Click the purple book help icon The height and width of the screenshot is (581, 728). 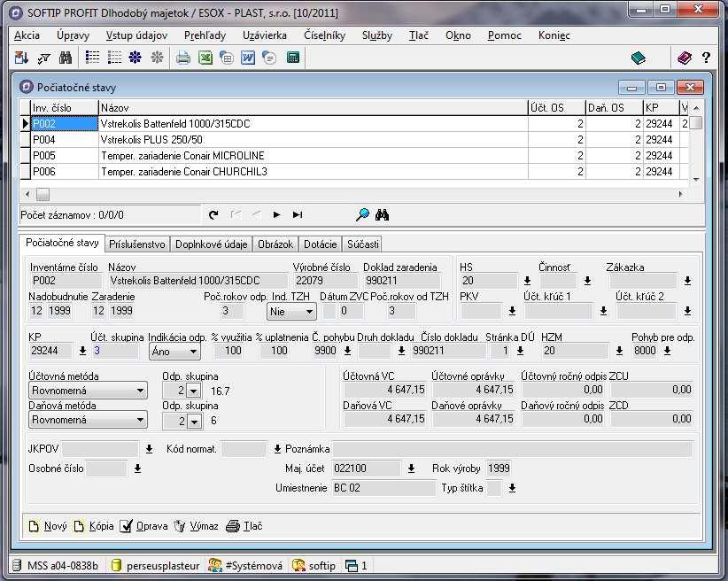685,58
